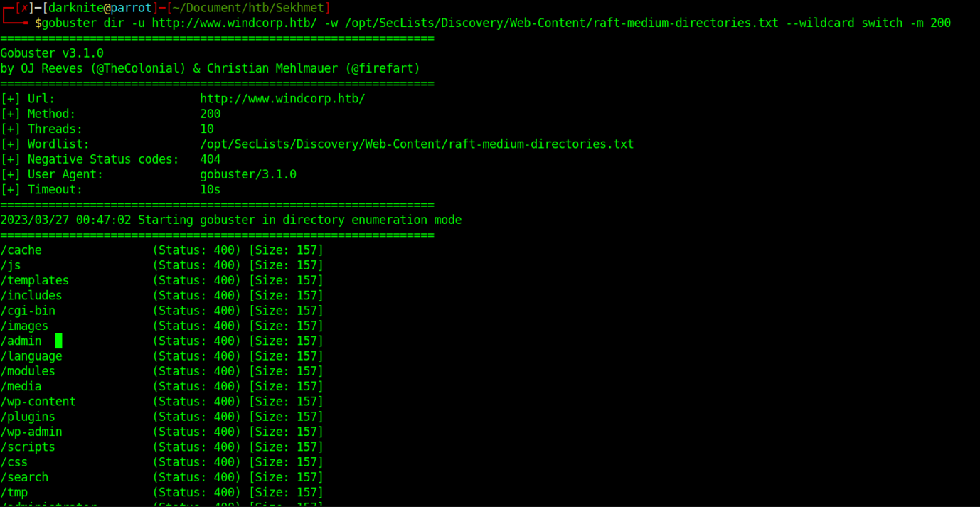Screen dimensions: 980x507
Task: Click the green terminal cursor block
Action: (59, 341)
